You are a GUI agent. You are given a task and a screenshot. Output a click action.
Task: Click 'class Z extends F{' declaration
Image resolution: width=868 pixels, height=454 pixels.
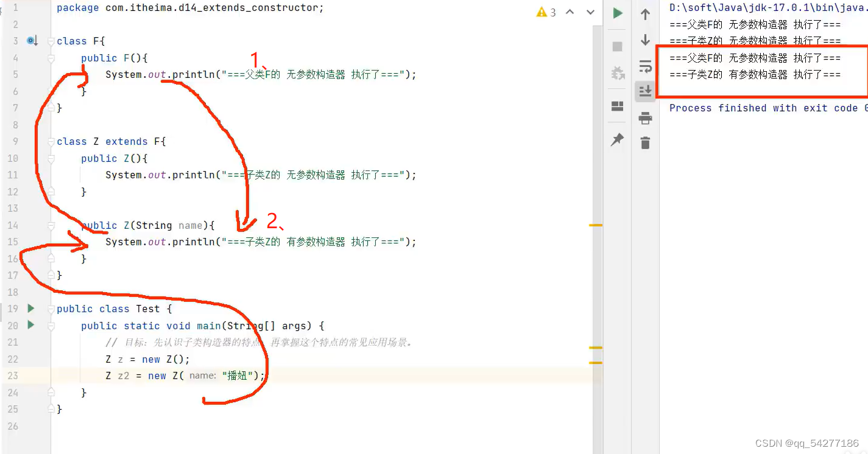pos(111,142)
